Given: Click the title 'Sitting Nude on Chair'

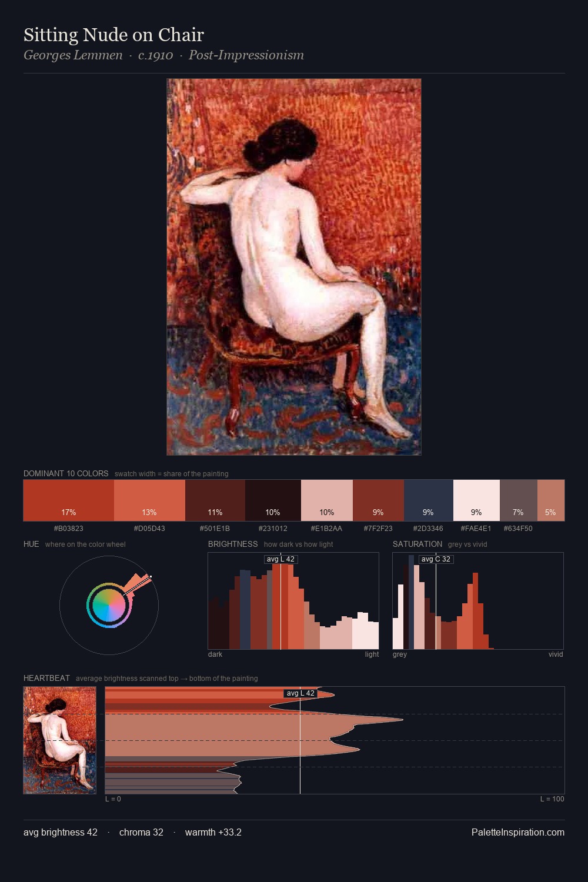Looking at the screenshot, I should pos(113,35).
